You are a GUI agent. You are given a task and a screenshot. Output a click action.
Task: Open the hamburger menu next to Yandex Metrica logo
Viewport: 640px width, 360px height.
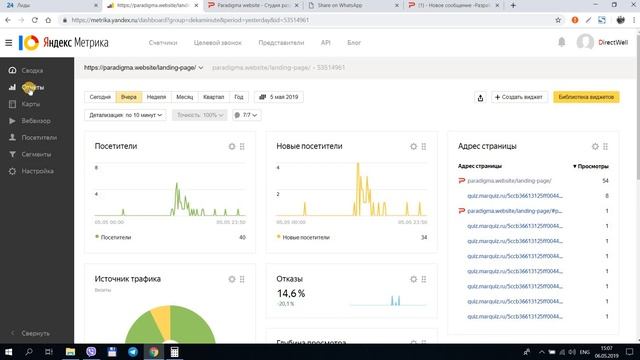(x=9, y=43)
